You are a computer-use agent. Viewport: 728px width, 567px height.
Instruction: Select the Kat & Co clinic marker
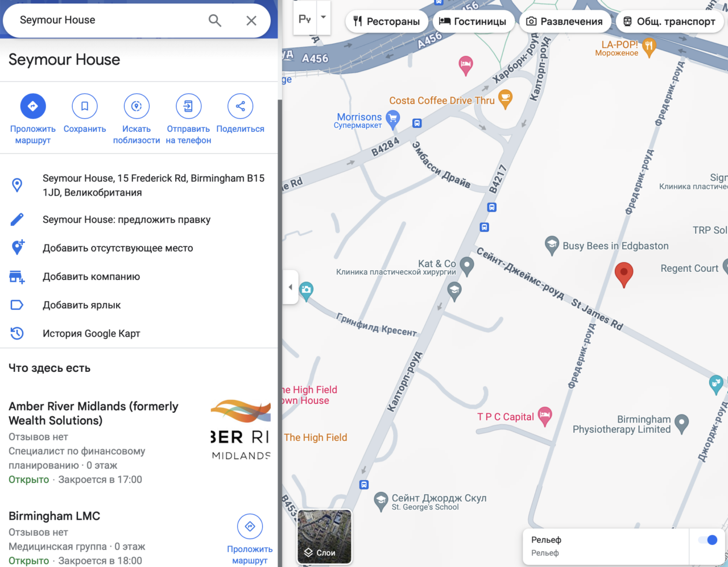click(467, 266)
